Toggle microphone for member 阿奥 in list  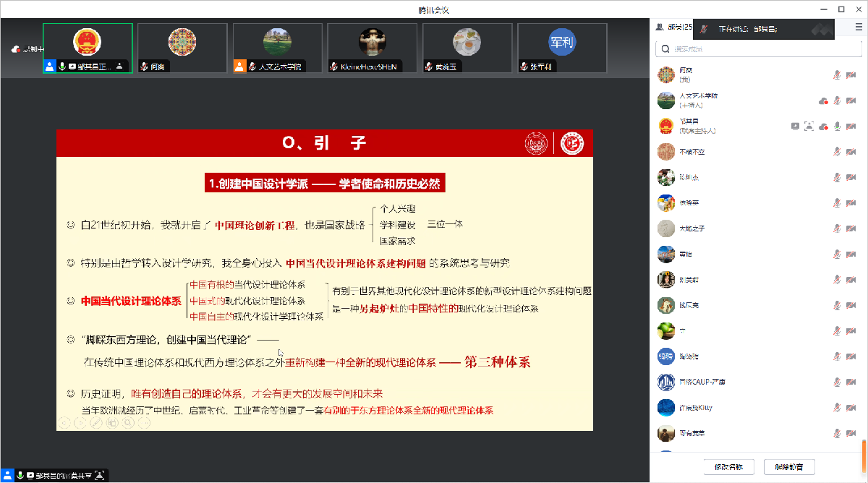[x=837, y=74]
